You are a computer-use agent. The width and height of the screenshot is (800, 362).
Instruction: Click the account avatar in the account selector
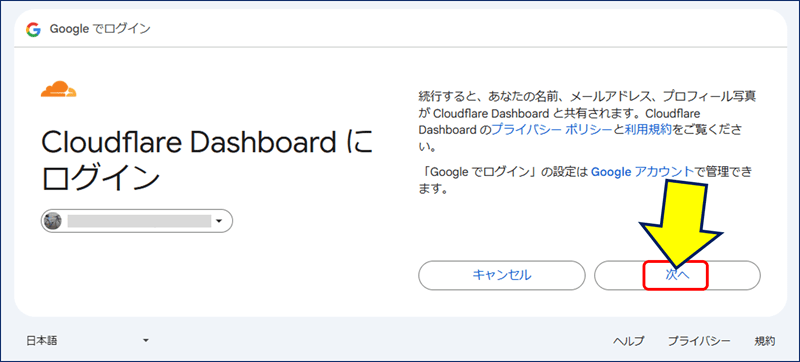point(53,221)
